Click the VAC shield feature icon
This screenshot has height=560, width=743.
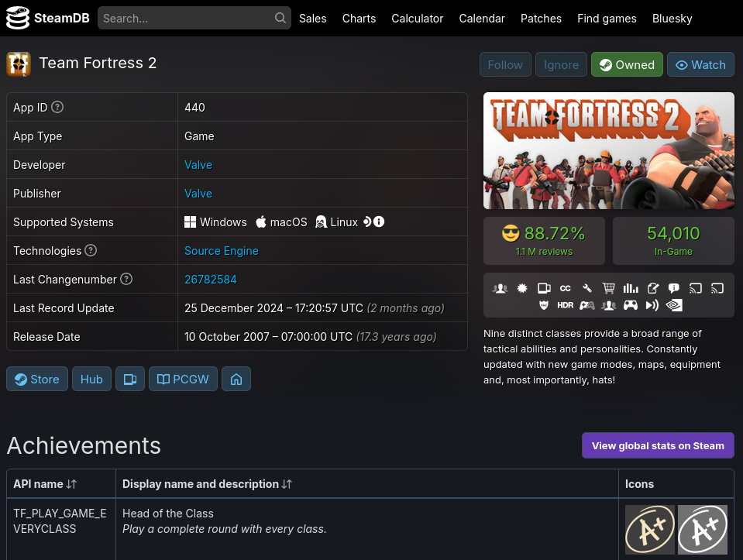point(544,305)
